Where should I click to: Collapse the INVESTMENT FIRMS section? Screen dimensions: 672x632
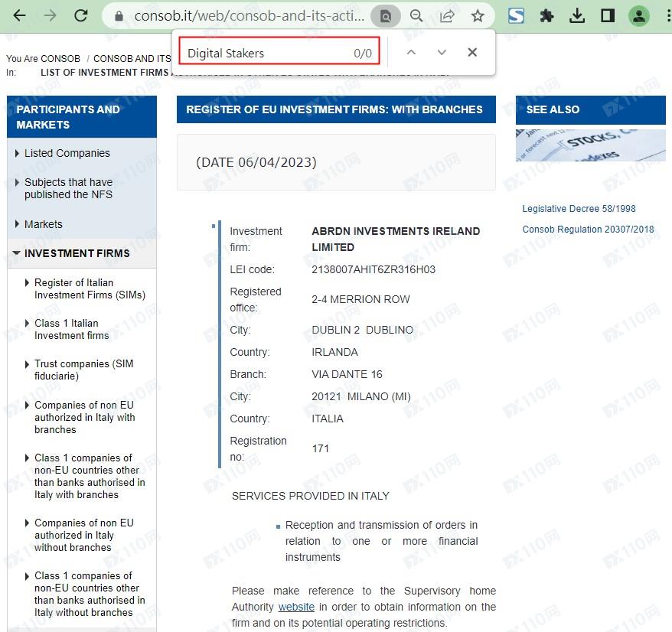[77, 253]
